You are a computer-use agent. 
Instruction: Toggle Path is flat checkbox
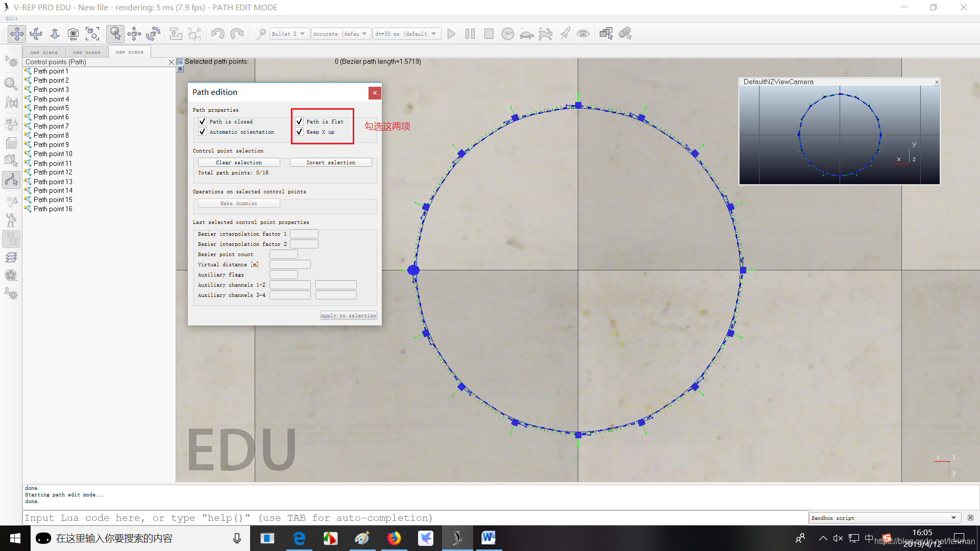pyautogui.click(x=300, y=121)
